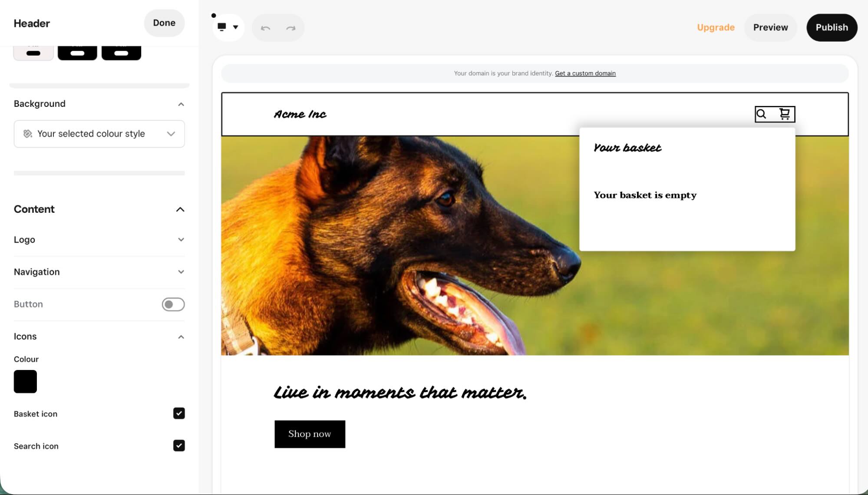Click the undo arrow icon
Image resolution: width=868 pixels, height=495 pixels.
266,27
